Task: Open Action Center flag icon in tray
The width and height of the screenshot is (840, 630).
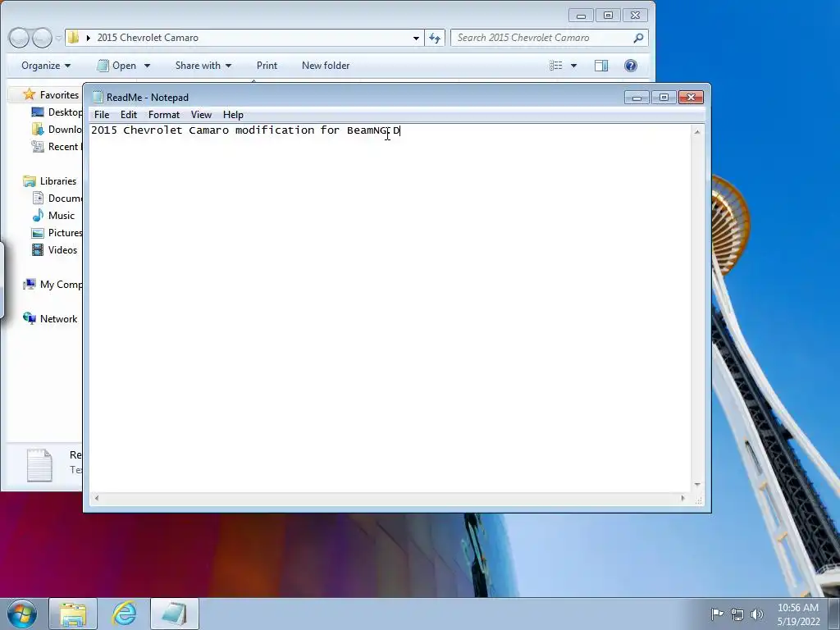Action: (x=717, y=614)
